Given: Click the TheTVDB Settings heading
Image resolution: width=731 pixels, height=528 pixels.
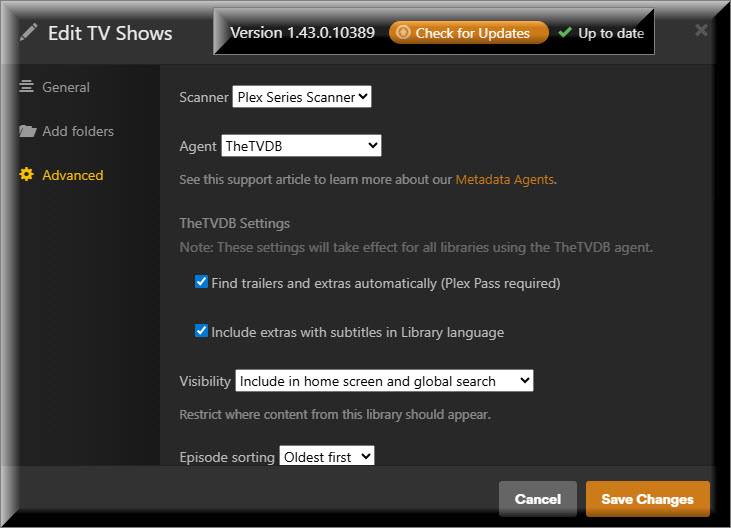Looking at the screenshot, I should coord(234,223).
